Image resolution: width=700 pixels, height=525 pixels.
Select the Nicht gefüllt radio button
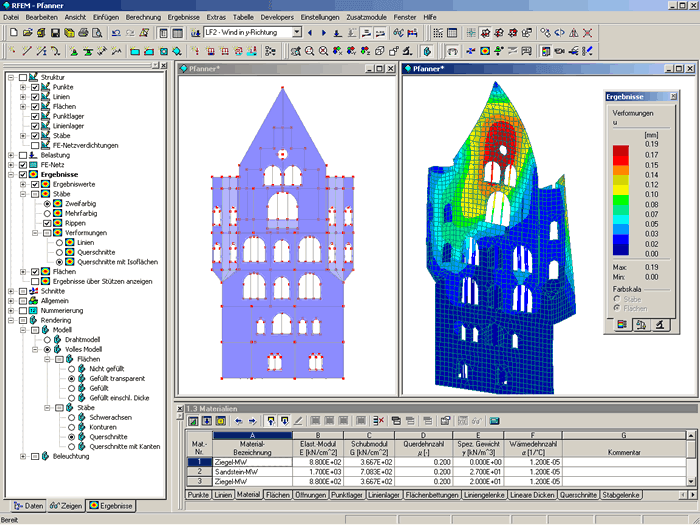click(x=71, y=369)
